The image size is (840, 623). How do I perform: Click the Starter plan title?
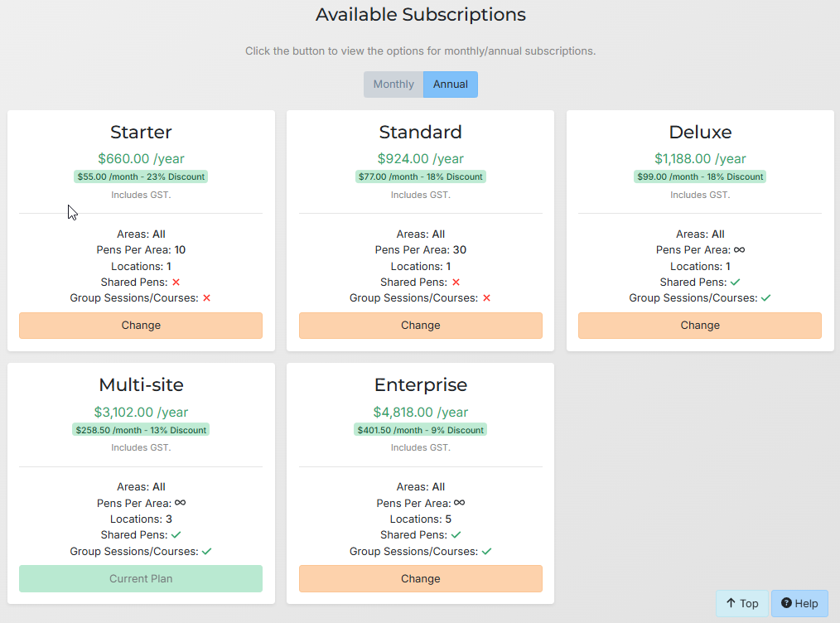(x=141, y=133)
